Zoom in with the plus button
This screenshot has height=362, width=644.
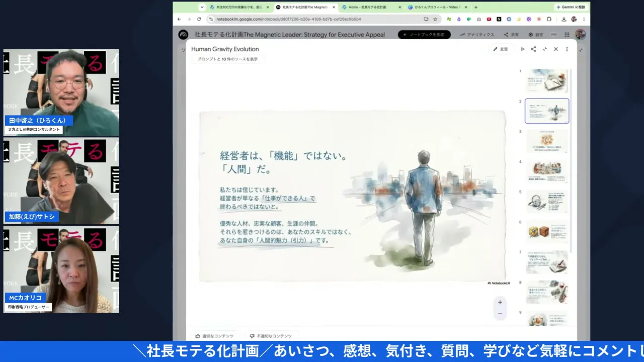[x=500, y=302]
